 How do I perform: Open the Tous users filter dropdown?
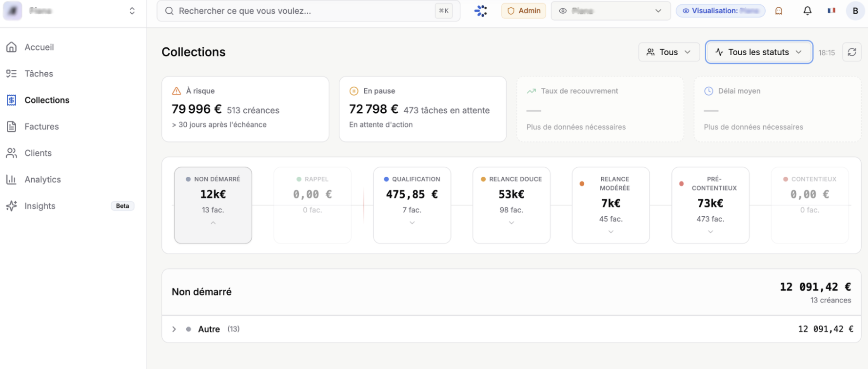669,52
